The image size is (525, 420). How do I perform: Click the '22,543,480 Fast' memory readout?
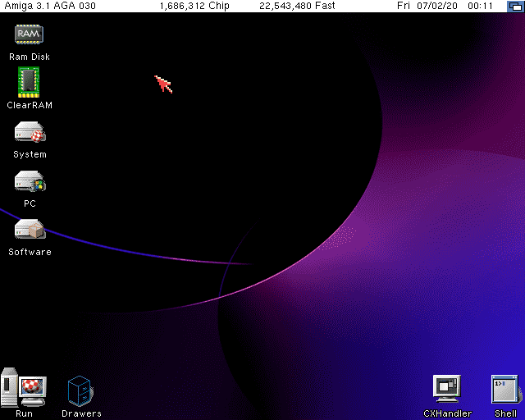[x=297, y=6]
